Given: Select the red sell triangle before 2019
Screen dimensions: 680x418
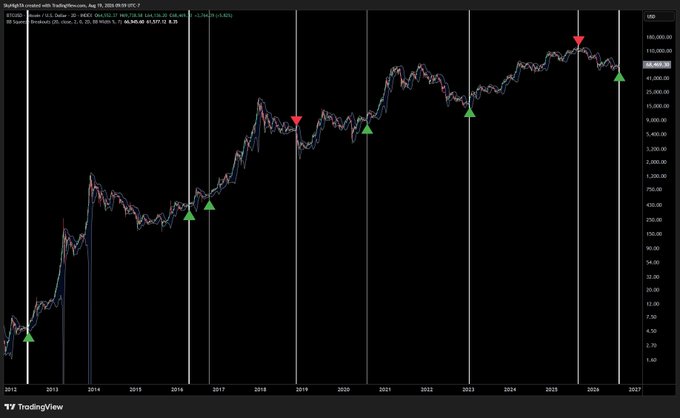Looking at the screenshot, I should tap(296, 121).
